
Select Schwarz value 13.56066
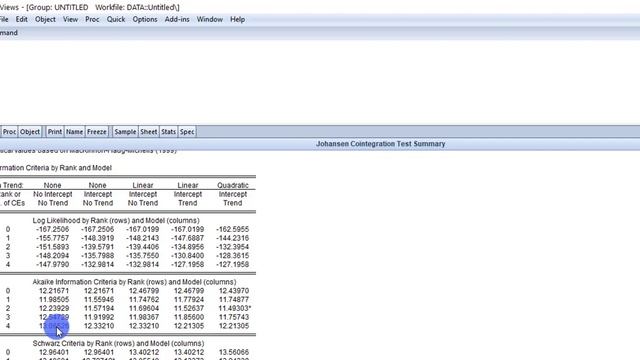coord(234,352)
